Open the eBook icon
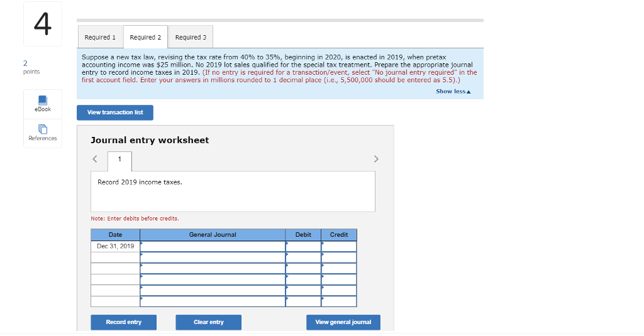This screenshot has width=644, height=336. (x=43, y=100)
